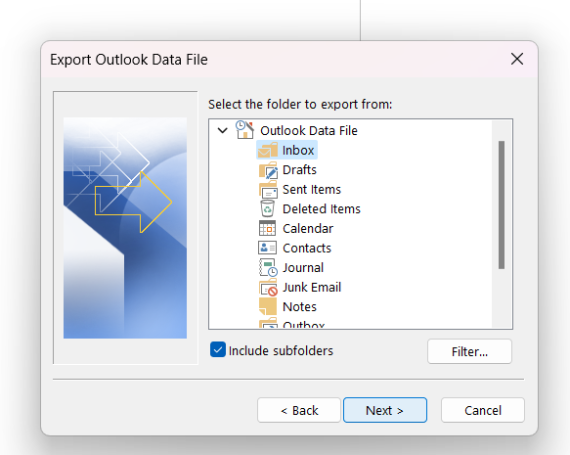Click the Calendar grid icon
The height and width of the screenshot is (455, 570).
click(x=268, y=228)
